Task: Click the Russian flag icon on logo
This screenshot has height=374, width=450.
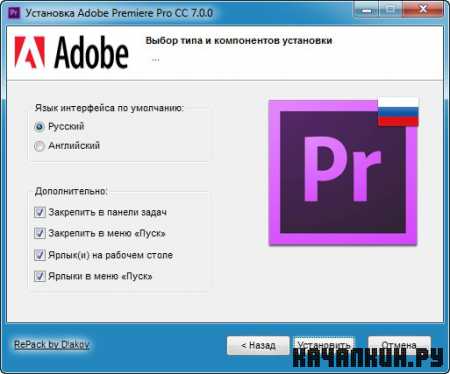Action: click(x=398, y=112)
